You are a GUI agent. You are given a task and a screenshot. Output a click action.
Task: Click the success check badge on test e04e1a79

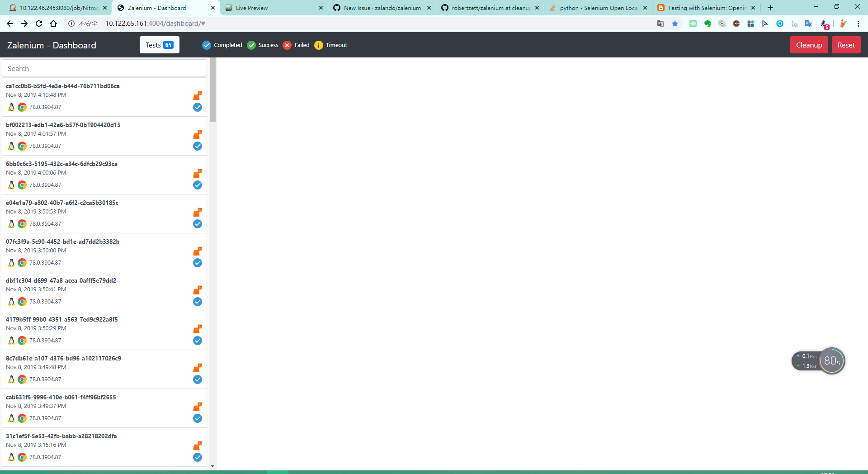[198, 224]
